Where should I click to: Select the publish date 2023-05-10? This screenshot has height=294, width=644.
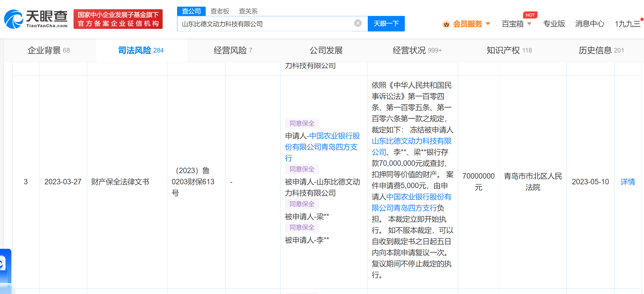[590, 182]
